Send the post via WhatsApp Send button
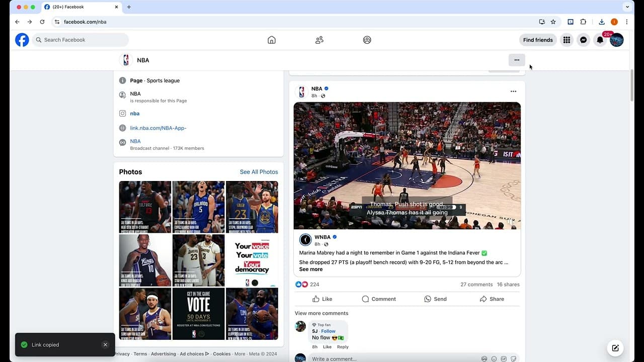 coord(435,299)
